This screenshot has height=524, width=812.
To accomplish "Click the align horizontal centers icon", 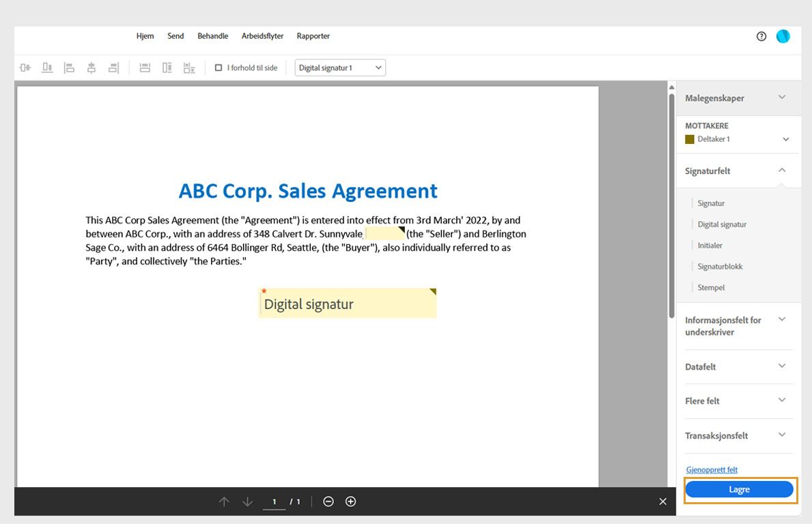I will tap(91, 68).
